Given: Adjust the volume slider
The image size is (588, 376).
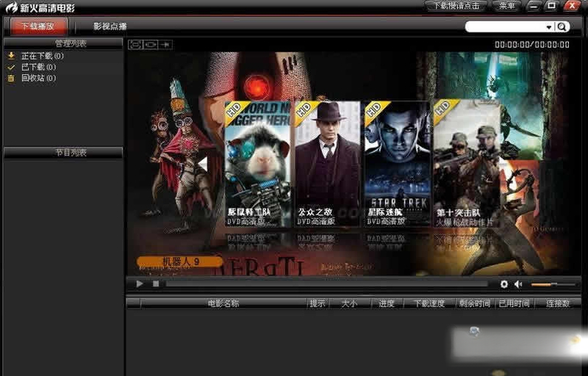Looking at the screenshot, I should pyautogui.click(x=553, y=284).
